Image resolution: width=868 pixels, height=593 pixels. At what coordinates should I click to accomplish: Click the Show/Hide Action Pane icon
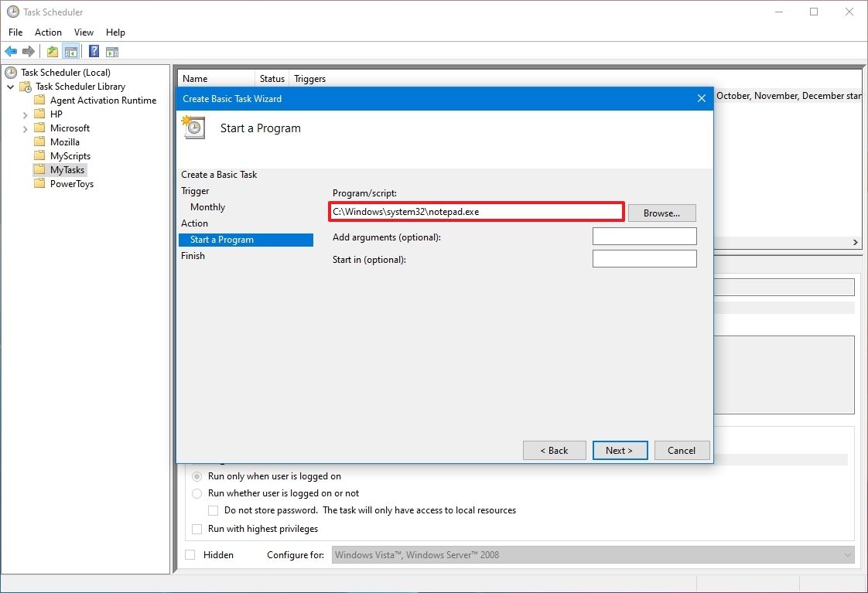point(112,51)
